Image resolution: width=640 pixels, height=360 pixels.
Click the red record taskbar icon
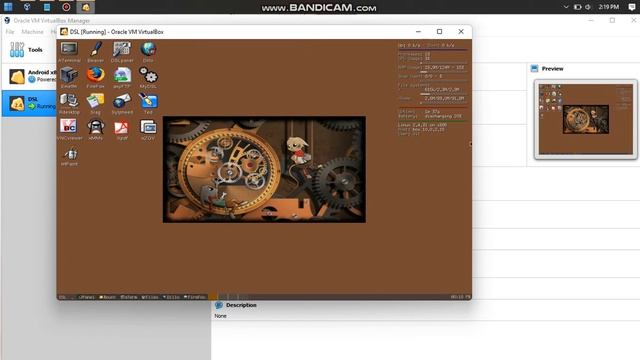pos(66,7)
